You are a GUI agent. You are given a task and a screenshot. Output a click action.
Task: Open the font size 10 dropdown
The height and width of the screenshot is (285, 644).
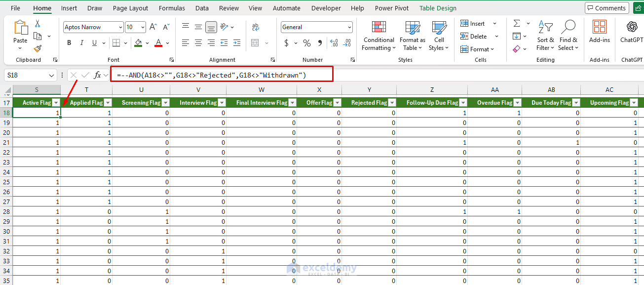[143, 27]
